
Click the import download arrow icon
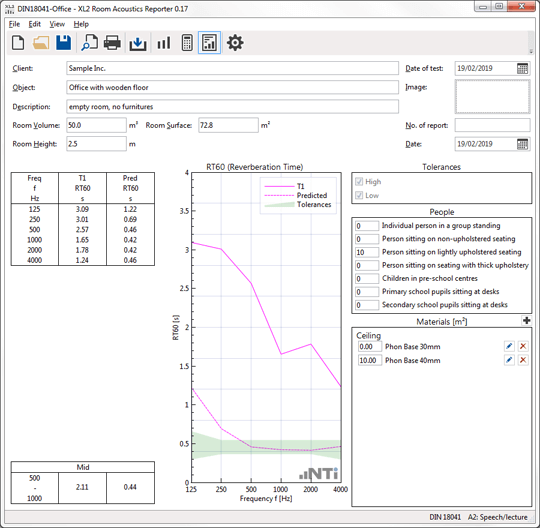coord(138,43)
